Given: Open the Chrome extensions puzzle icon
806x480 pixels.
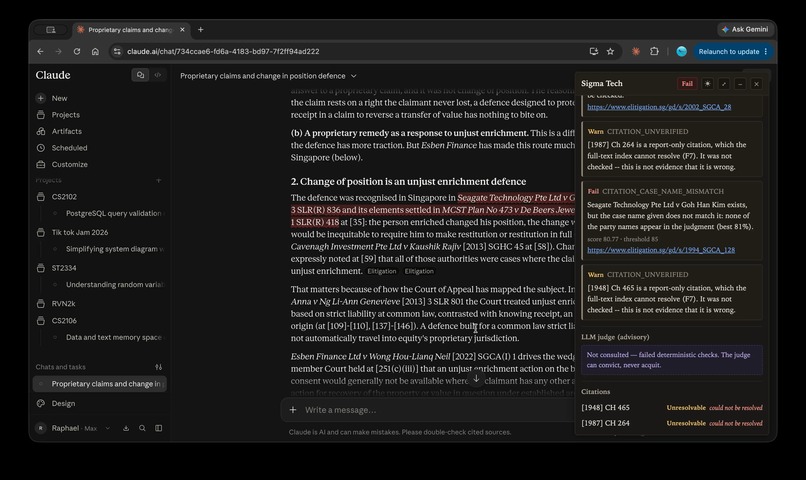Looking at the screenshot, I should tap(654, 51).
